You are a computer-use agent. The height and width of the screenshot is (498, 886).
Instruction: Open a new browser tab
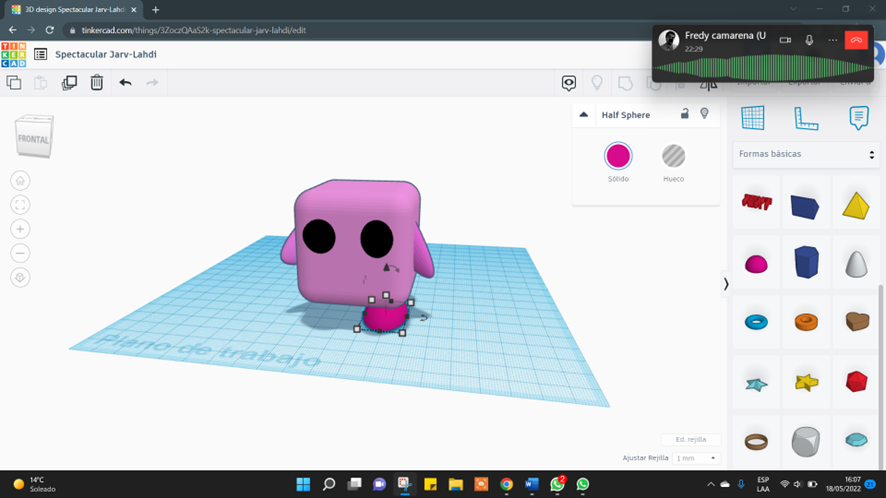155,10
